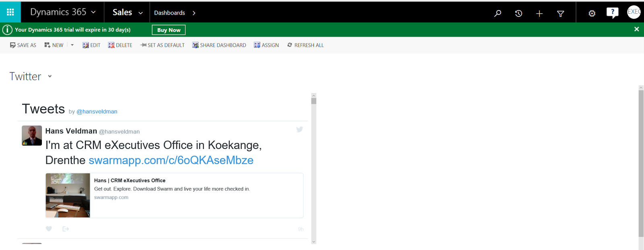This screenshot has height=250, width=644.
Task: Click the quick create plus icon
Action: coord(539,14)
